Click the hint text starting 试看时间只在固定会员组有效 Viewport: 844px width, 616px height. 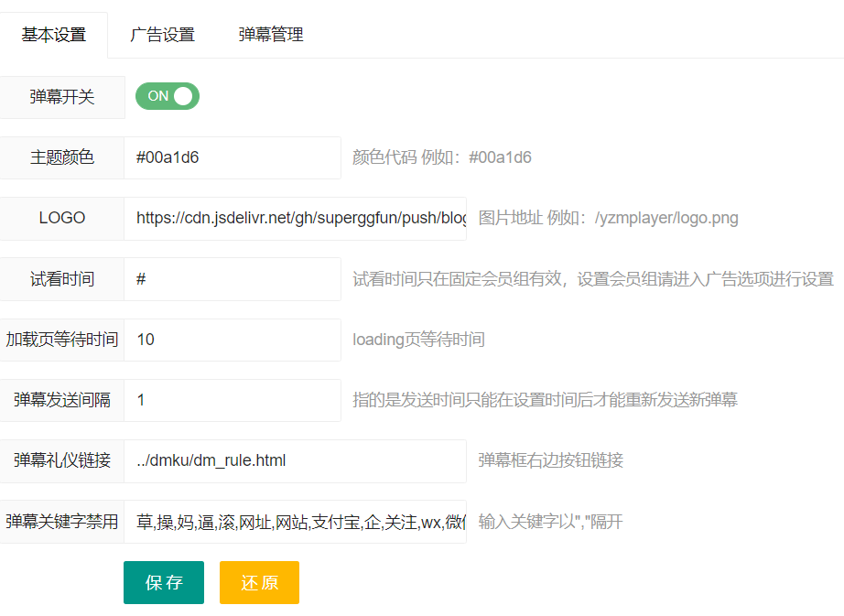(x=593, y=279)
